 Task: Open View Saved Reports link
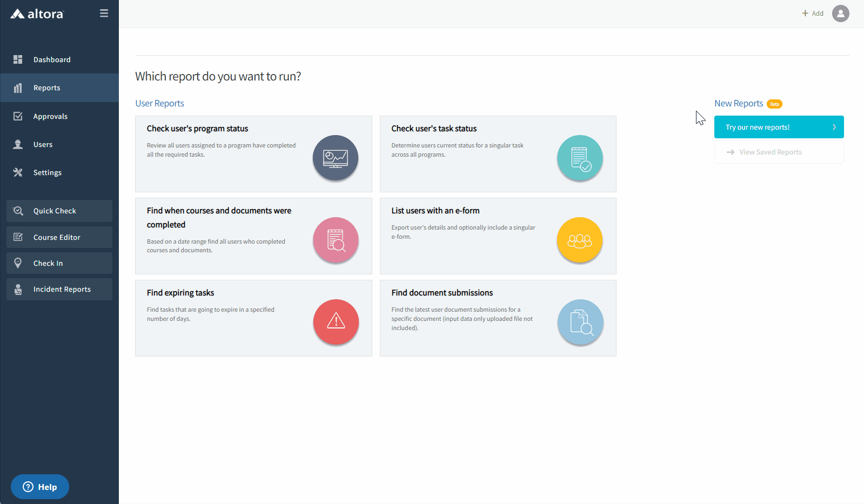click(x=770, y=152)
